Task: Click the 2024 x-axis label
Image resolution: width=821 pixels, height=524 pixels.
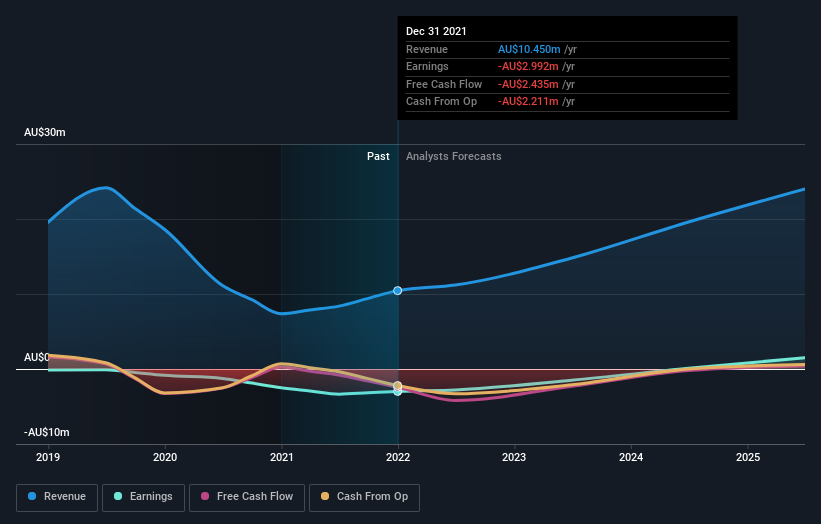Action: pyautogui.click(x=631, y=457)
